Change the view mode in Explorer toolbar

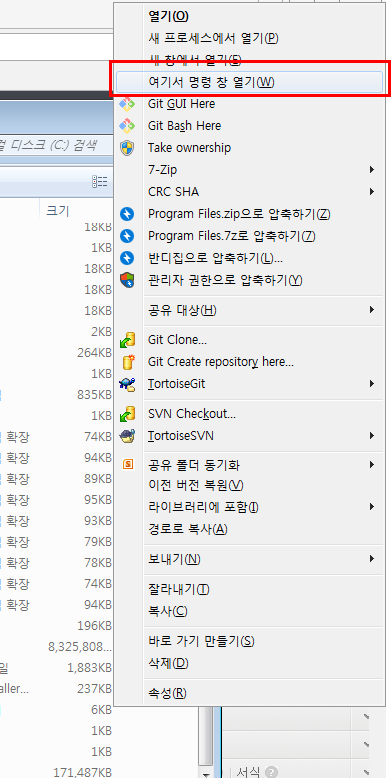[99, 182]
